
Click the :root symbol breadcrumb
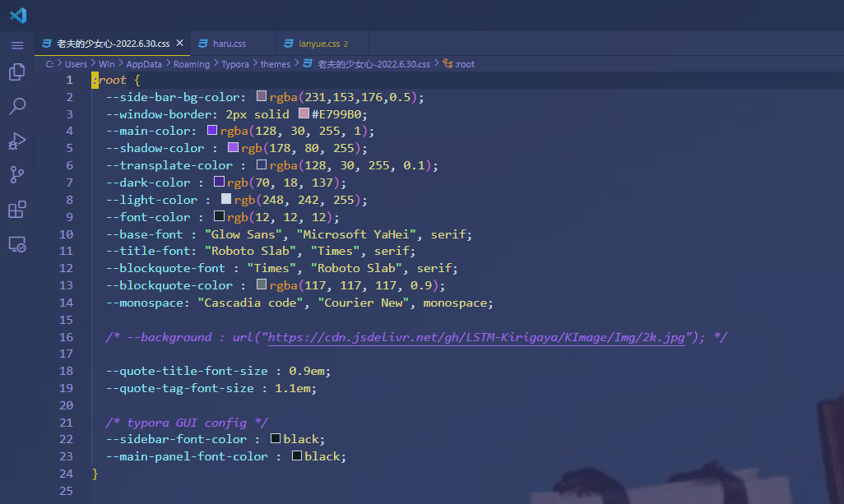click(x=465, y=64)
